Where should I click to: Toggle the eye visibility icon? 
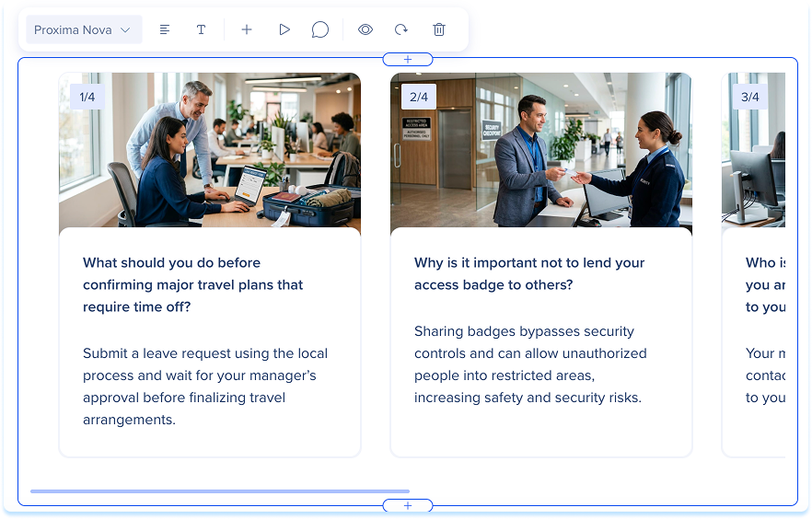[365, 30]
